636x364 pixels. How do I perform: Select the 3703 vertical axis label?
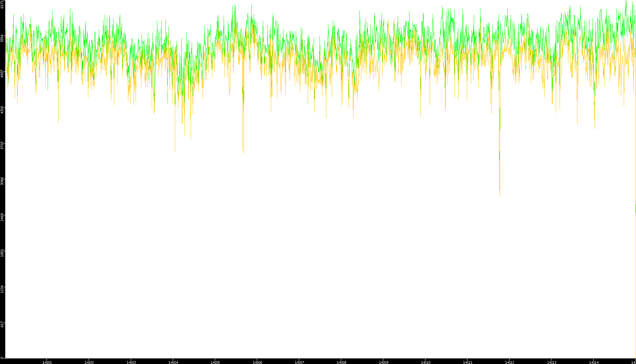[2, 145]
